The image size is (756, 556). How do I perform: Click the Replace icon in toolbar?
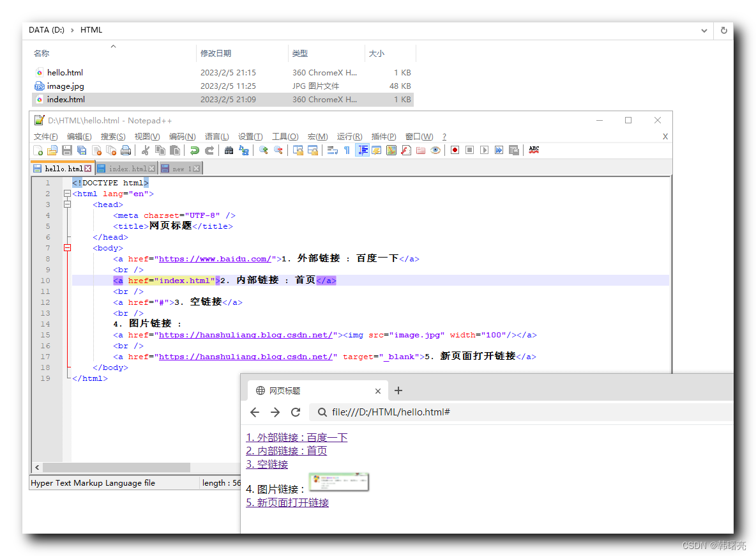click(244, 151)
